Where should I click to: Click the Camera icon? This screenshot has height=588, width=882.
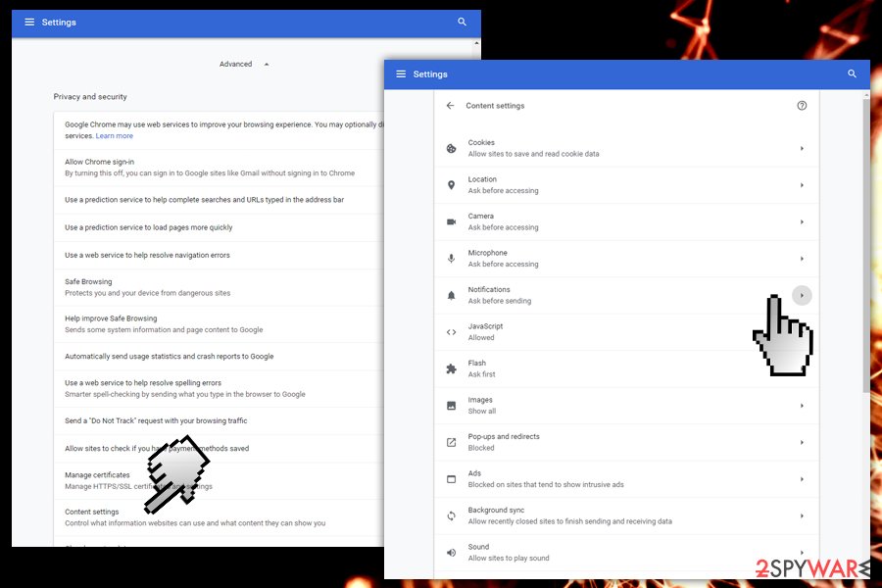pos(451,221)
